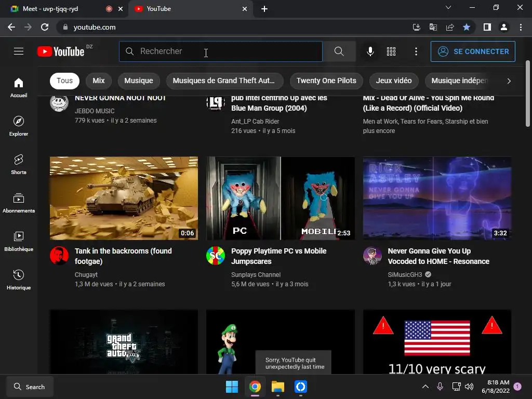Expand Chrome tab search chevron
This screenshot has width=532, height=399.
(x=448, y=7)
